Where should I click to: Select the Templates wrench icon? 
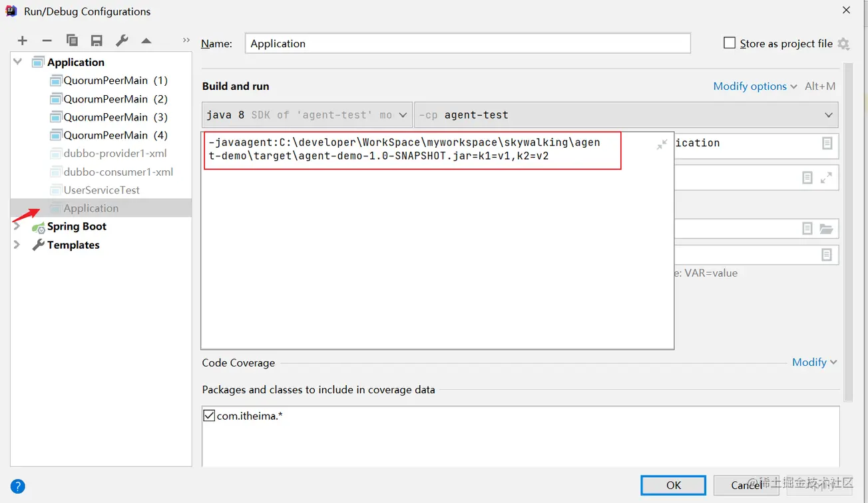coord(39,245)
